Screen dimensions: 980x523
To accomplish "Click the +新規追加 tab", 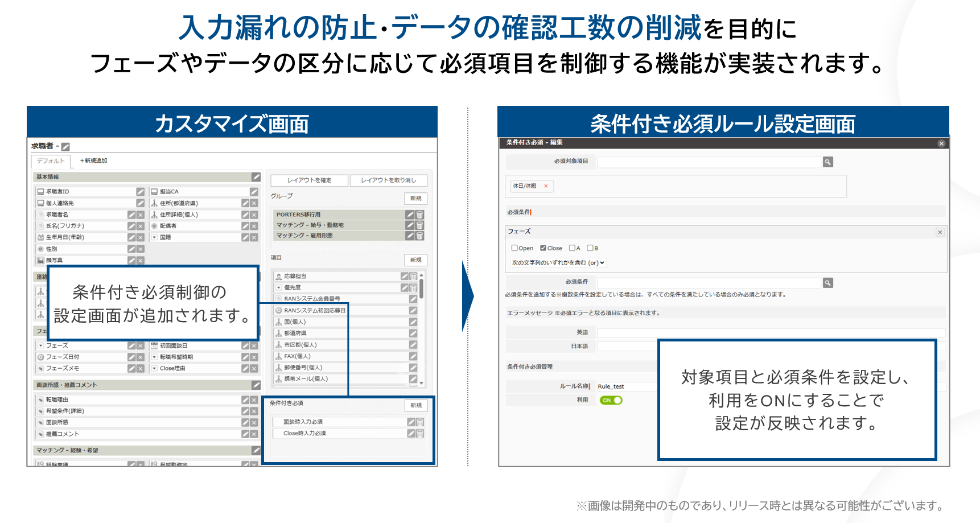I will click(94, 160).
